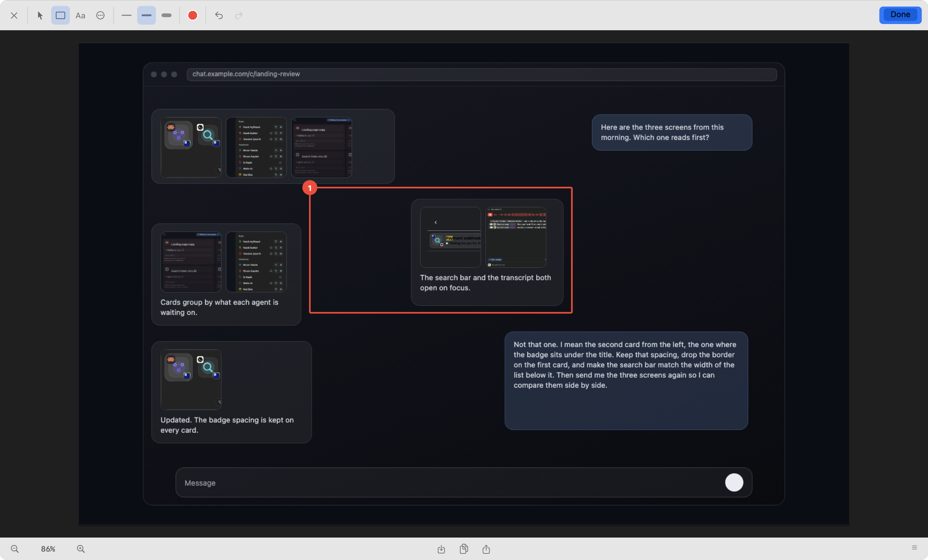The height and width of the screenshot is (560, 928).
Task: Choose the medium line thickness
Action: 147,16
